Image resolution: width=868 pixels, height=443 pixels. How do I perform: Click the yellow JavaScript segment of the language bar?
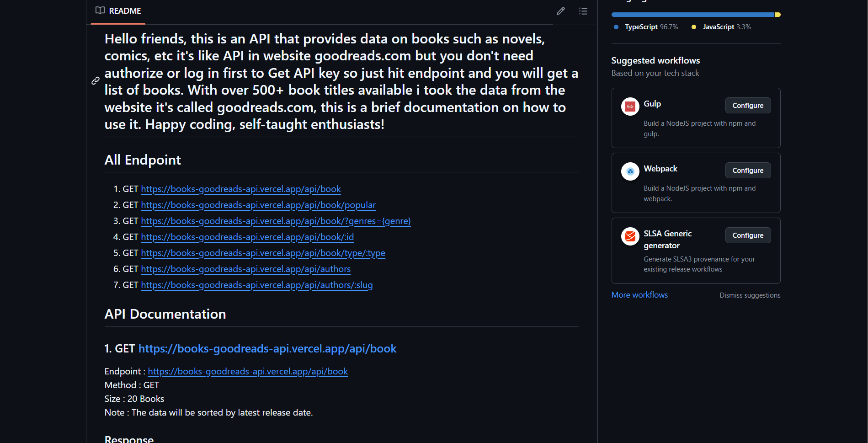(x=777, y=15)
